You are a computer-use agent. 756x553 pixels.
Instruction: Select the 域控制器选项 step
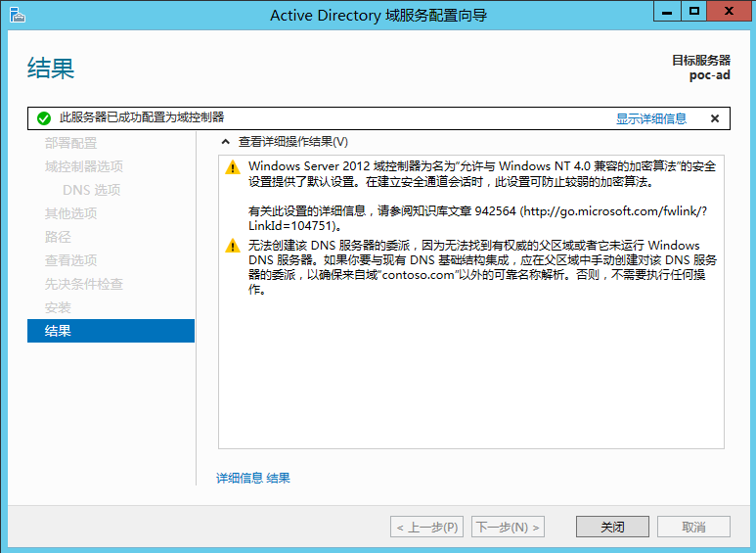pyautogui.click(x=84, y=166)
